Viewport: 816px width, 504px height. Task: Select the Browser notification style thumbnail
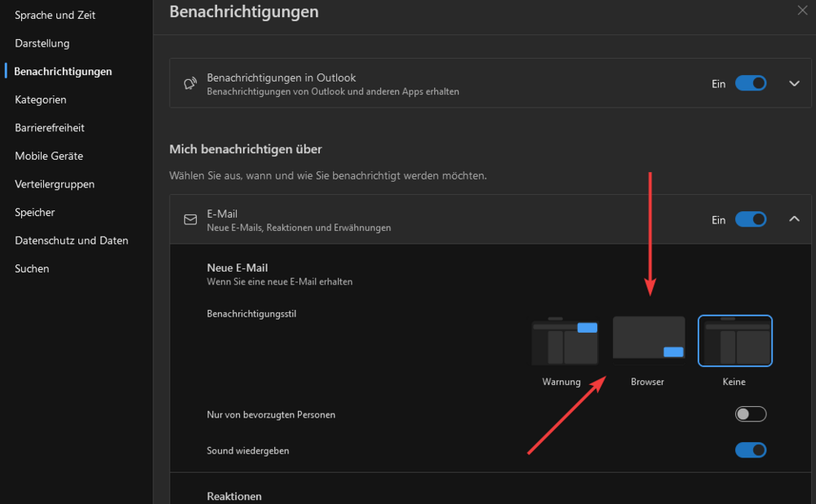[648, 338]
